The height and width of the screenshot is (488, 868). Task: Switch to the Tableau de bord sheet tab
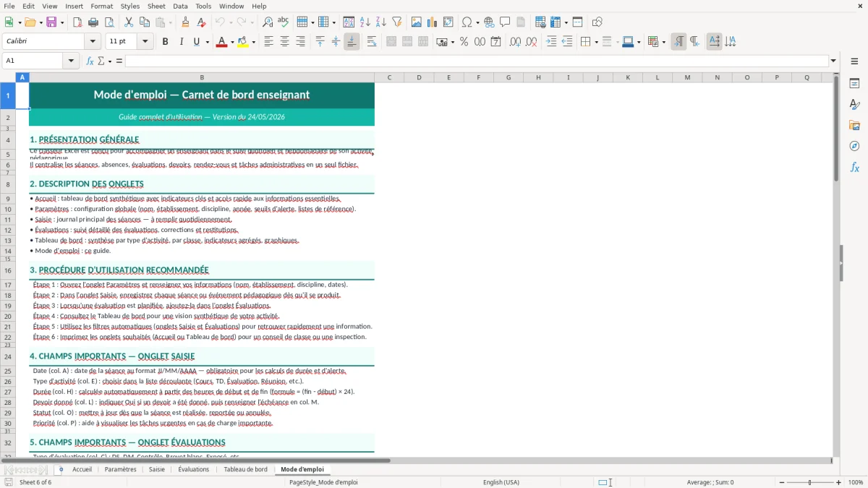245,469
